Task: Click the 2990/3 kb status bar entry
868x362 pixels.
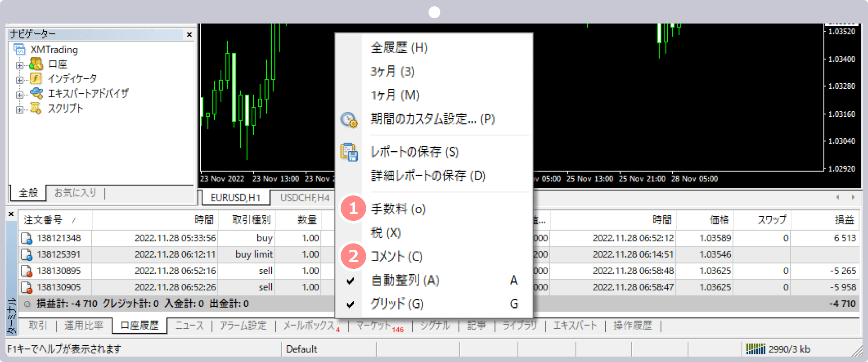Action: (789, 349)
